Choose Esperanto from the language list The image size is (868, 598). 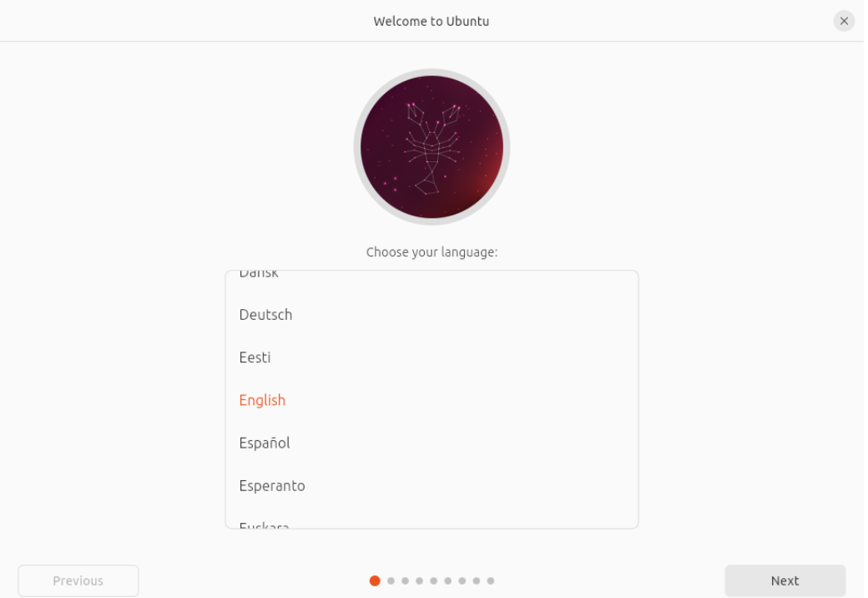coord(272,485)
